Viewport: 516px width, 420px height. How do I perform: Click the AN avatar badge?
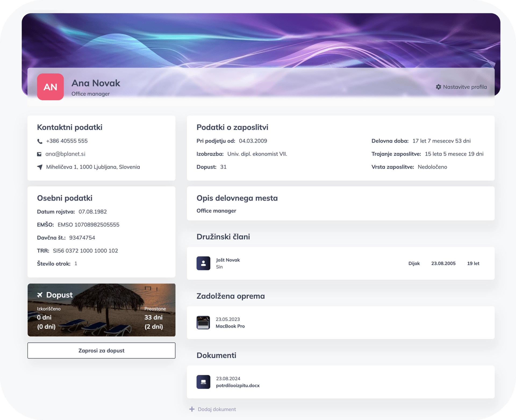pyautogui.click(x=50, y=87)
